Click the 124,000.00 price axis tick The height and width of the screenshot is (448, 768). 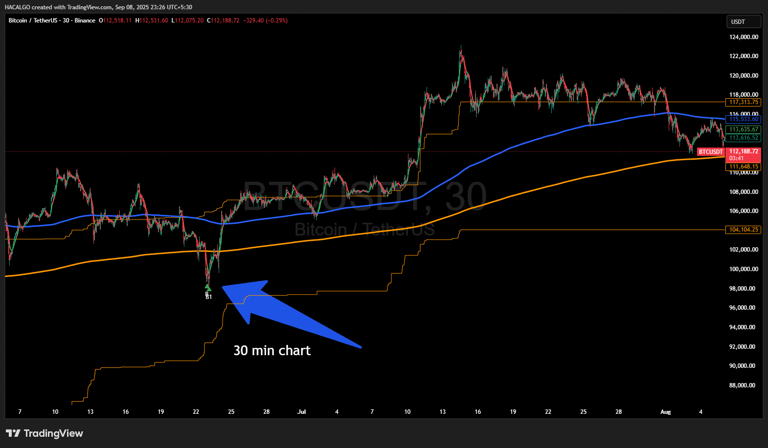(x=744, y=37)
